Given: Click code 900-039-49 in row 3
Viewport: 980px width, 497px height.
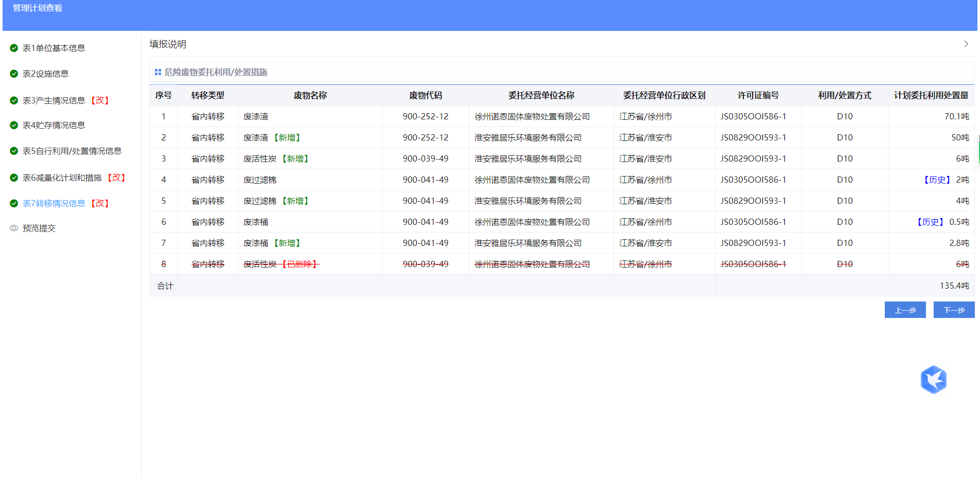Looking at the screenshot, I should (426, 158).
